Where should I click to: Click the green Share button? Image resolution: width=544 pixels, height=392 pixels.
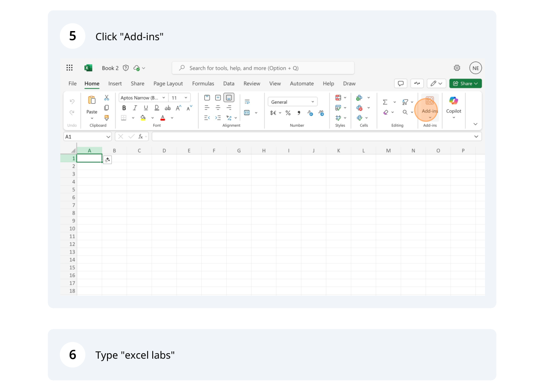coord(465,84)
